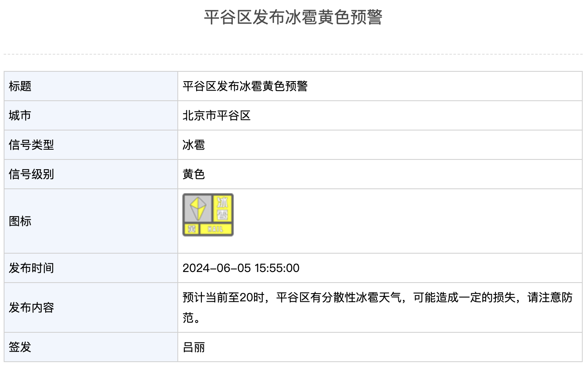The width and height of the screenshot is (588, 367).
Task: Click the 冰雹 characters on the warning icon
Action: tap(223, 208)
